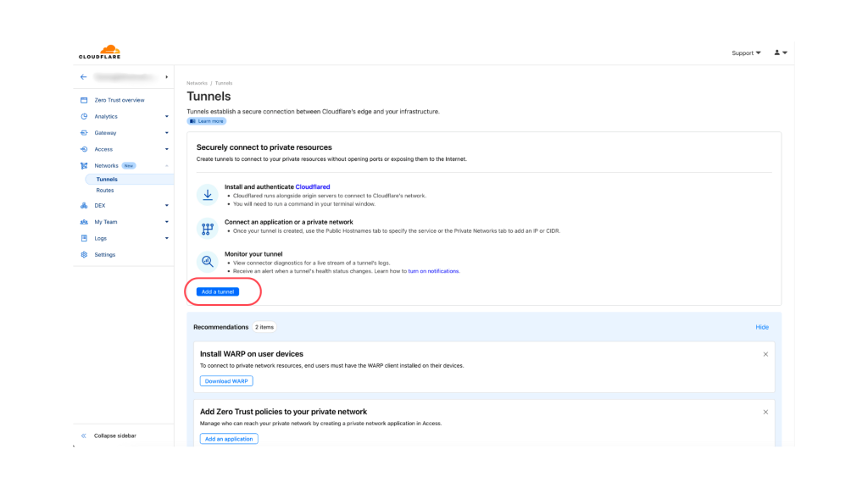Close the Zero Trust policies recommendation
The image size is (868, 488).
[x=765, y=413]
